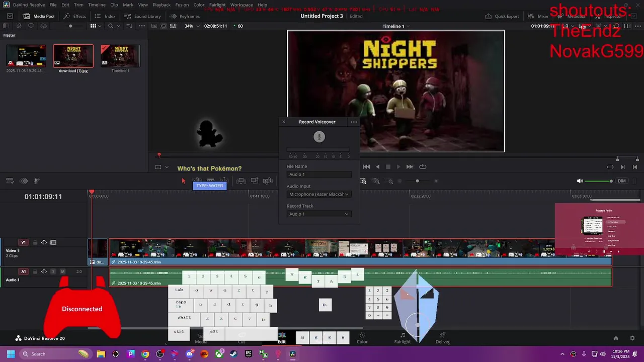
Task: Click the timeline voiceover microphone icon
Action: (37, 181)
